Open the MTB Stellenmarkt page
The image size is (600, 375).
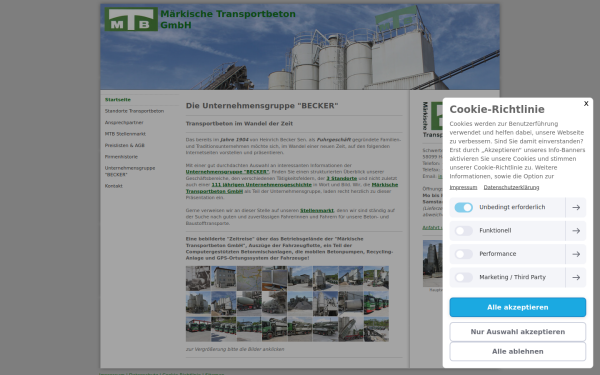point(125,134)
